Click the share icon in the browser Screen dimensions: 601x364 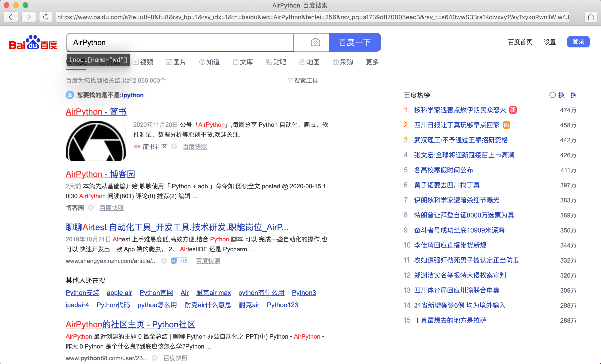pyautogui.click(x=590, y=17)
